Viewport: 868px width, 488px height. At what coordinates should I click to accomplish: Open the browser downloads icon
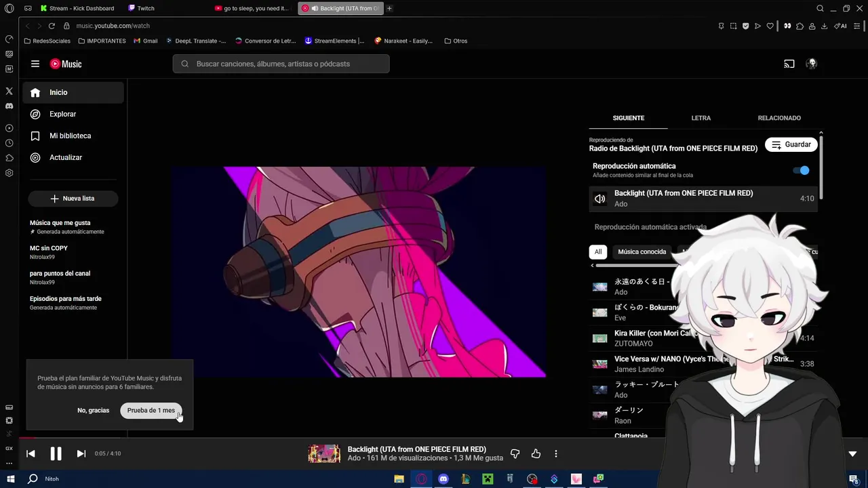tap(824, 26)
